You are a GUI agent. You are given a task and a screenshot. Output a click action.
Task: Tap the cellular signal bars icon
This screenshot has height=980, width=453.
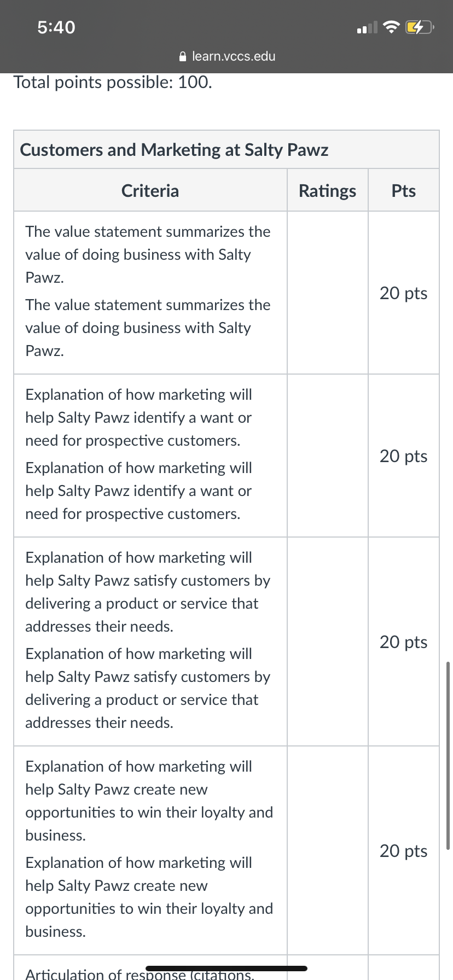pos(367,27)
